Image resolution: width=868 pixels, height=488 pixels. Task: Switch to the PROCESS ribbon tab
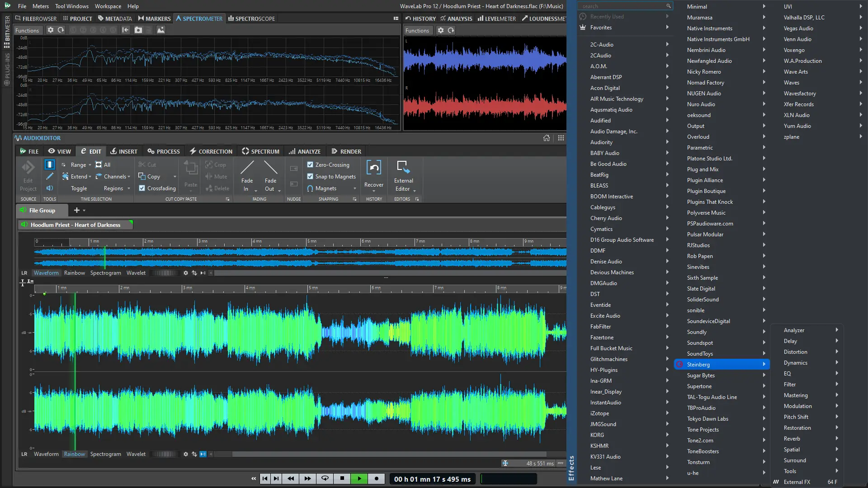pyautogui.click(x=164, y=151)
